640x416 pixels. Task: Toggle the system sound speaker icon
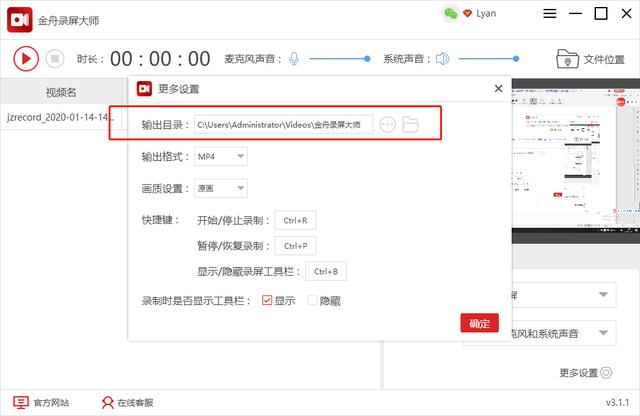[x=442, y=59]
